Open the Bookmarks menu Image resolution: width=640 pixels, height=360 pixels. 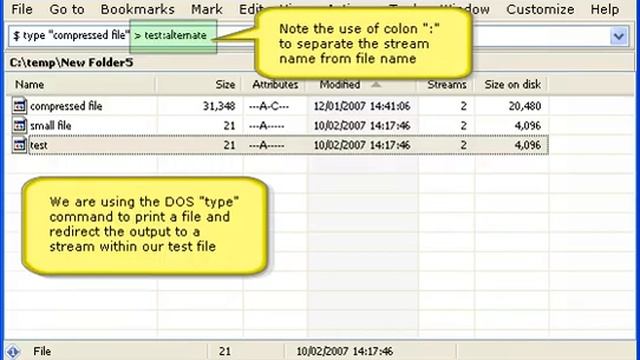point(138,9)
